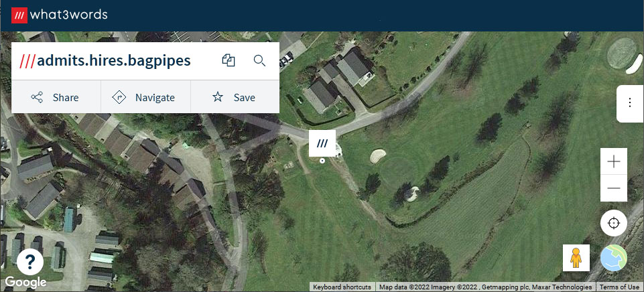Click the small circular dot below marker
The width and height of the screenshot is (644, 292).
point(322,161)
